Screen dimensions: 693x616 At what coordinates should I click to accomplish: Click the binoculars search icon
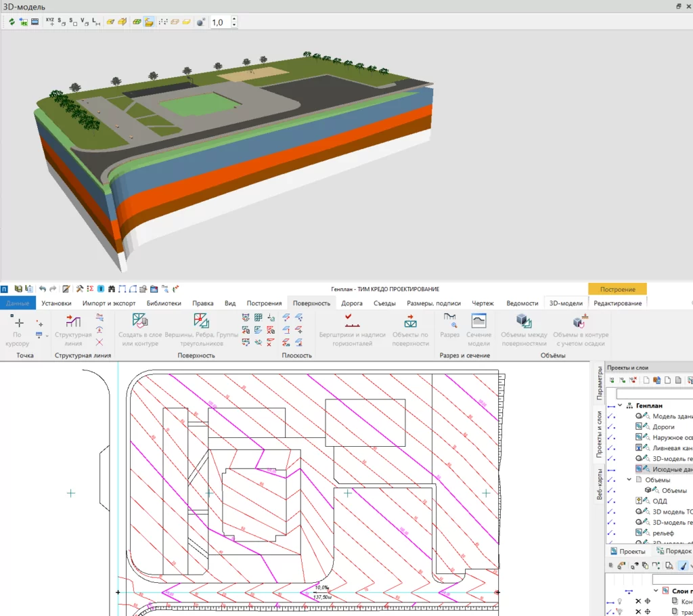tap(112, 289)
